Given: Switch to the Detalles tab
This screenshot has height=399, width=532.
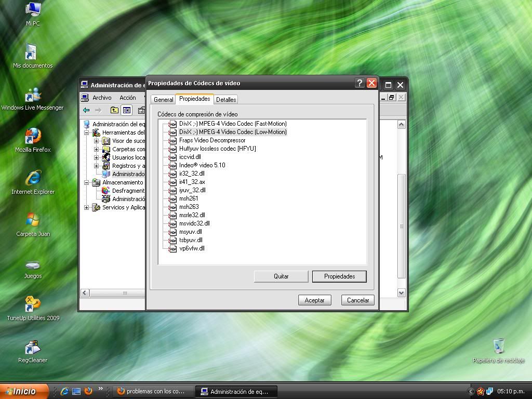Looking at the screenshot, I should 226,99.
